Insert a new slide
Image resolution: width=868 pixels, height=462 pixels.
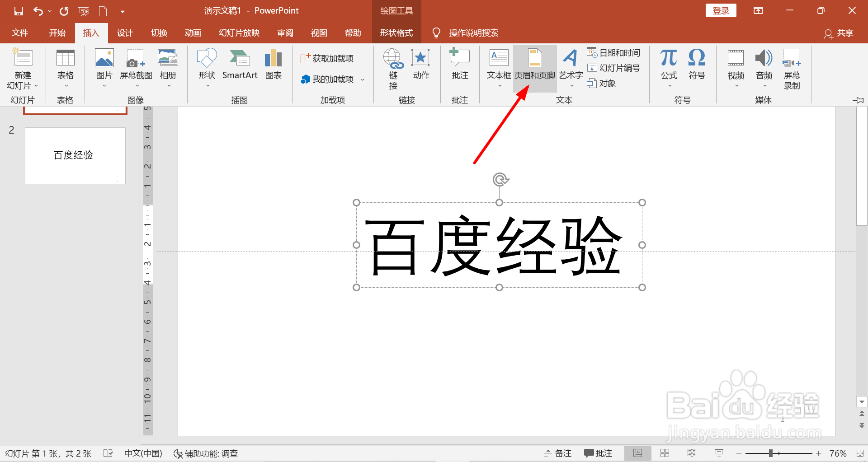(23, 58)
